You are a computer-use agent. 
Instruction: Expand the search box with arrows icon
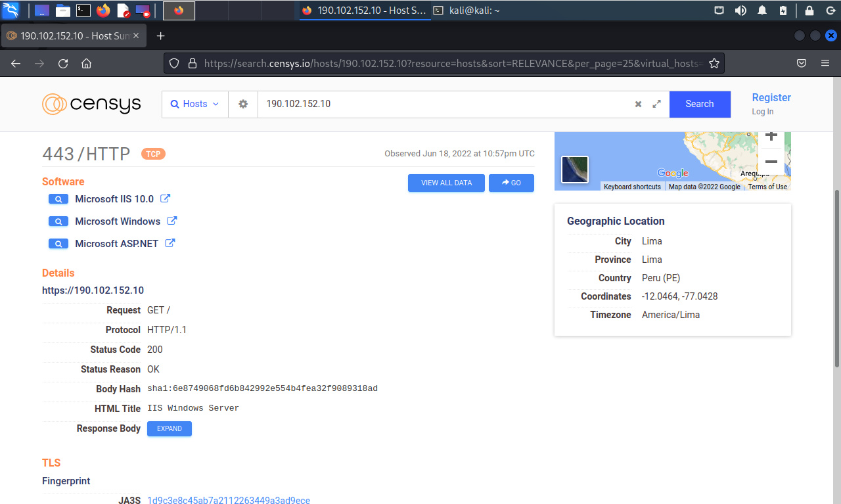pos(656,104)
